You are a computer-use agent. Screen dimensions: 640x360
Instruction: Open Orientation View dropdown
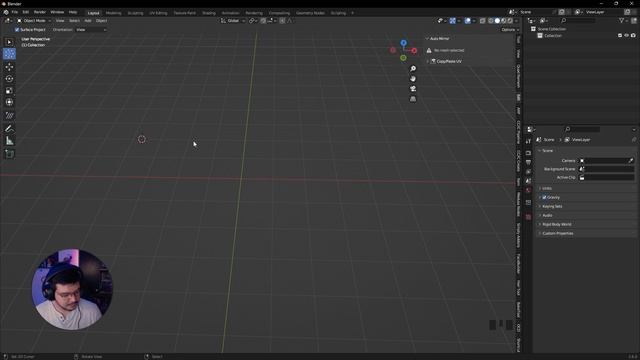[91, 30]
